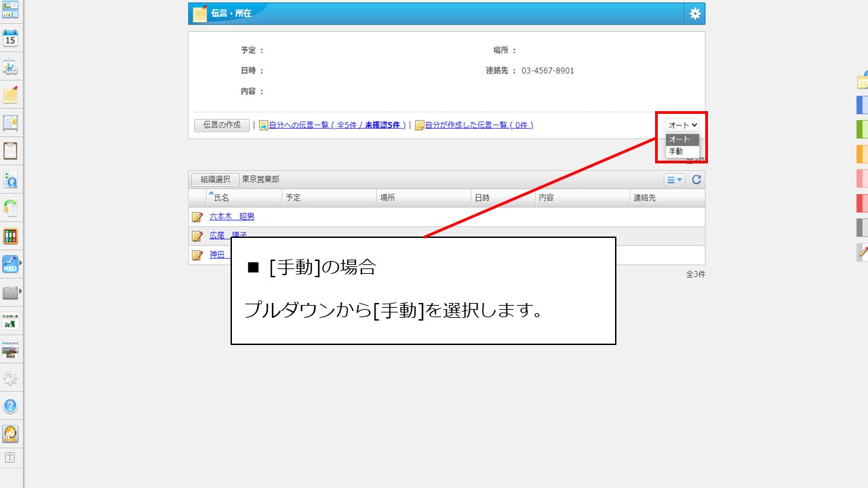The height and width of the screenshot is (488, 868).
Task: Open the display options dropdown beside the refresh icon
Action: pos(674,179)
